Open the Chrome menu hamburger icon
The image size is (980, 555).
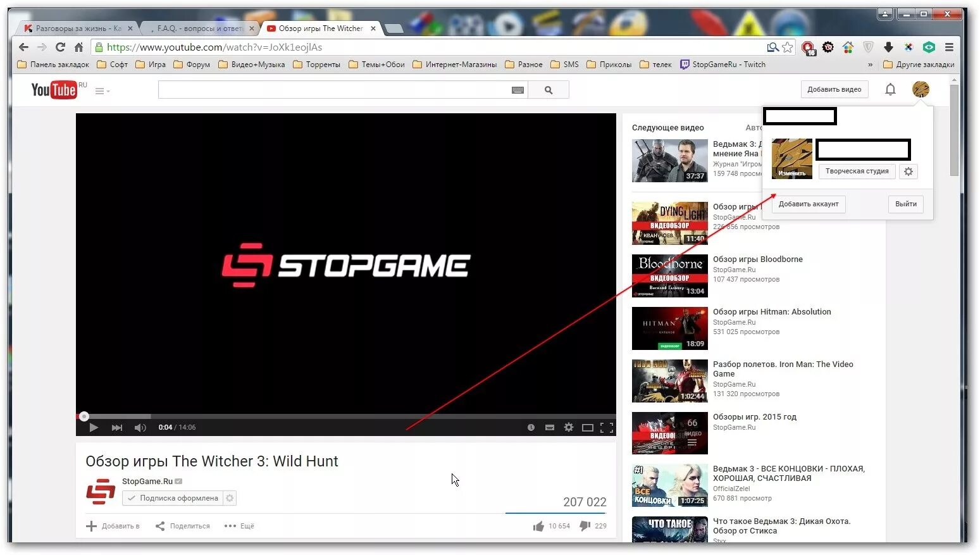(x=949, y=47)
